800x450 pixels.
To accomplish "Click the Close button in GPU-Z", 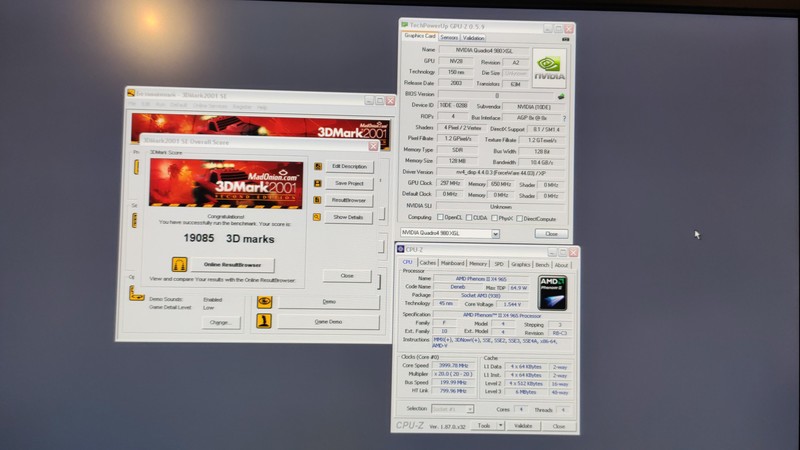I will (551, 234).
